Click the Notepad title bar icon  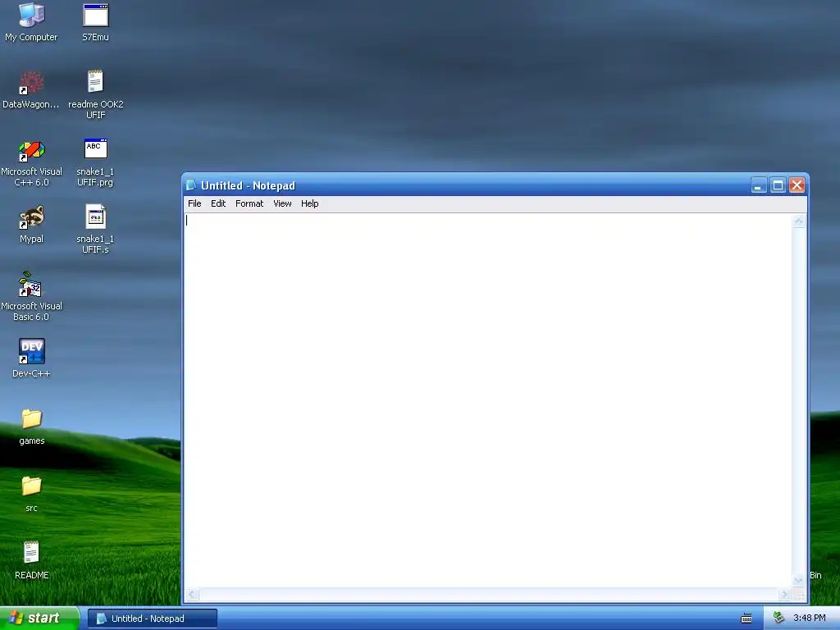(x=191, y=185)
